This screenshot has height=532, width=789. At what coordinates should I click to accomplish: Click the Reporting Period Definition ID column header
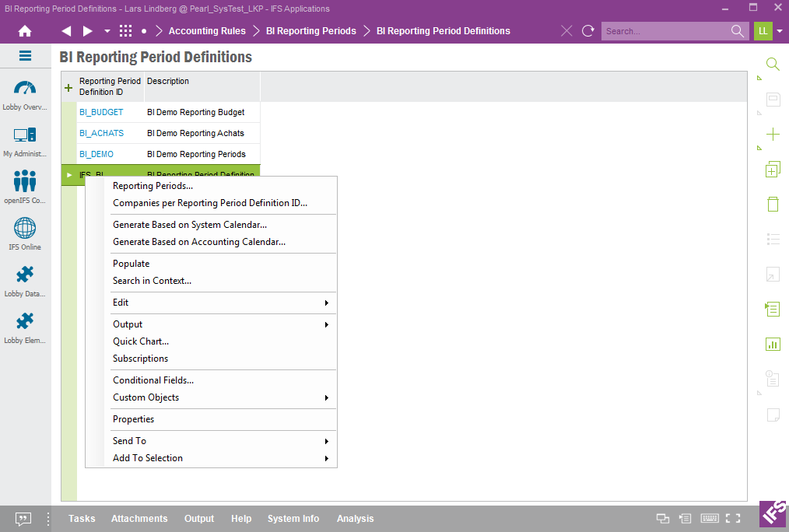(x=110, y=86)
